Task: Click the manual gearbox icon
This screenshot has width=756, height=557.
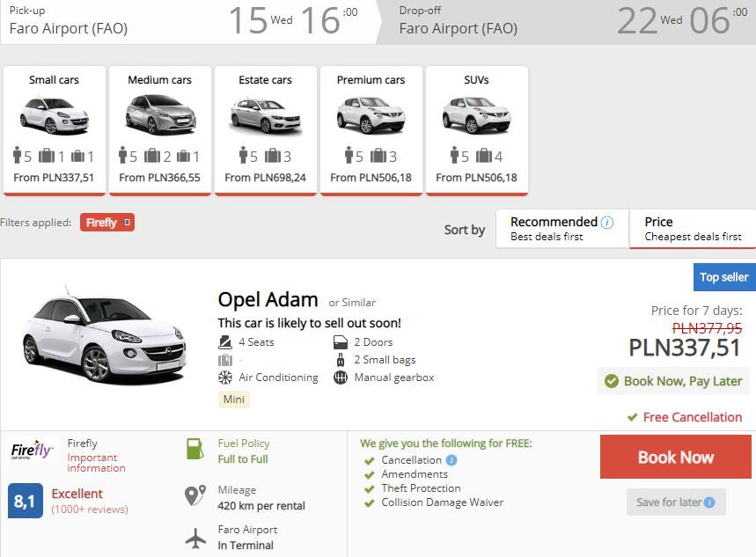Action: 341,377
